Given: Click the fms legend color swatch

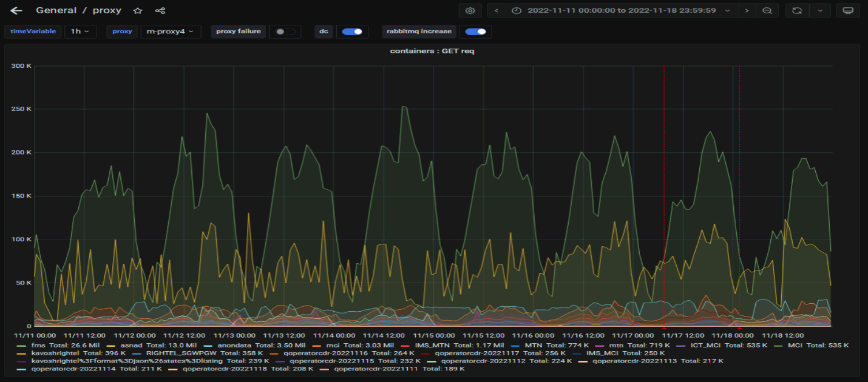Looking at the screenshot, I should click(x=22, y=345).
